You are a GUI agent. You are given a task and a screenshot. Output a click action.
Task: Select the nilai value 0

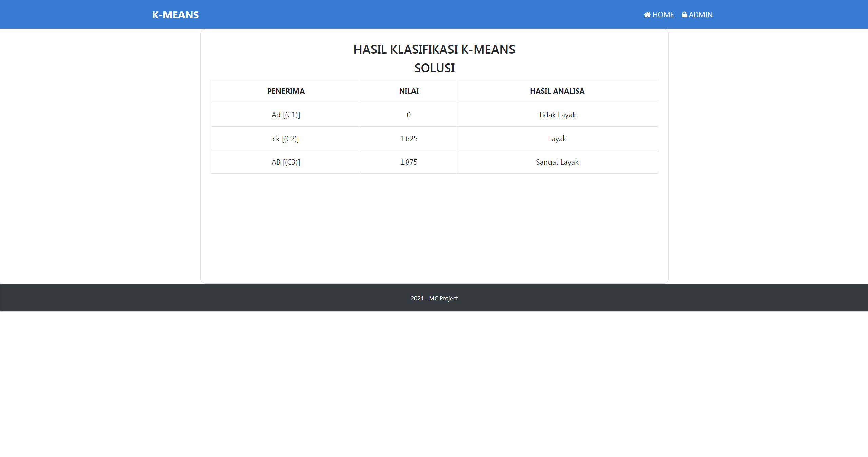[408, 115]
